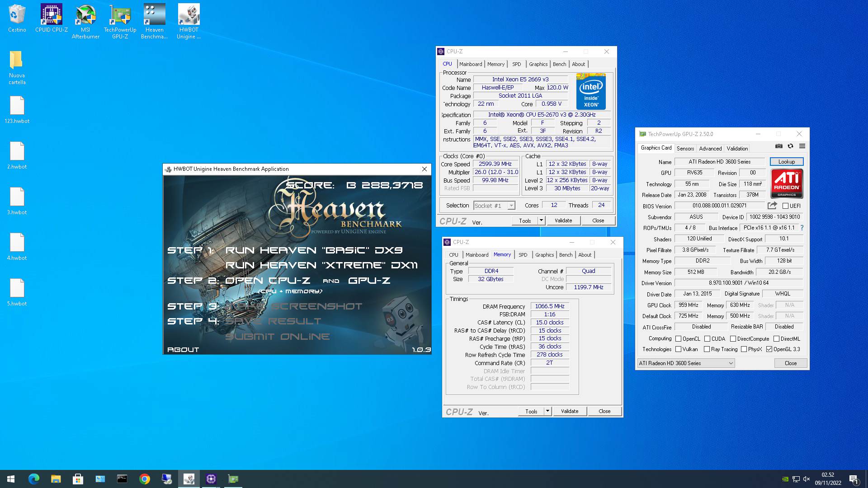
Task: Select the 123.hwbot file
Action: (17, 110)
